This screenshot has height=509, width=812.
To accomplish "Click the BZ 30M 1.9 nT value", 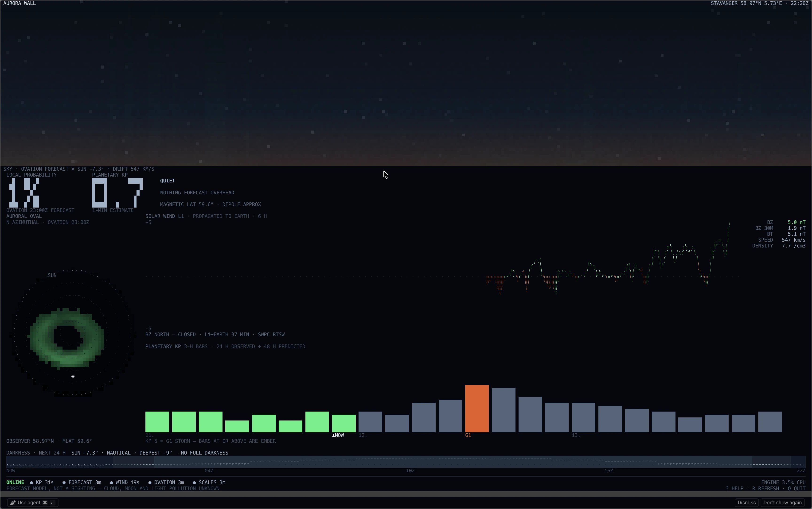I will coord(796,228).
